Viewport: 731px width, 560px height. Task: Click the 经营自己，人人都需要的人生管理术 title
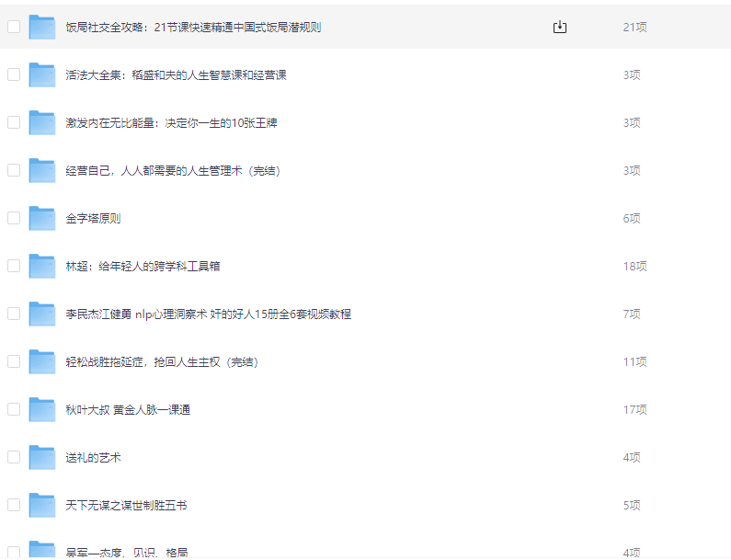click(x=173, y=171)
